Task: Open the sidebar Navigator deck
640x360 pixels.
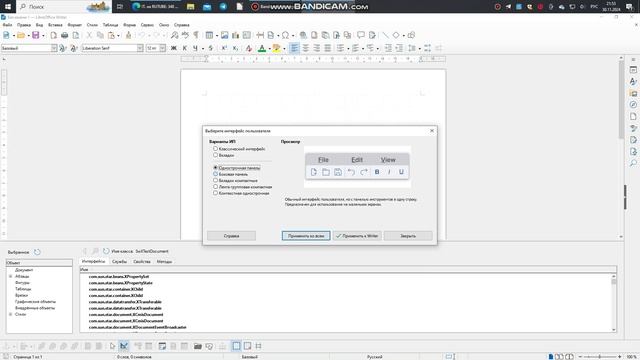Action: tap(633, 105)
